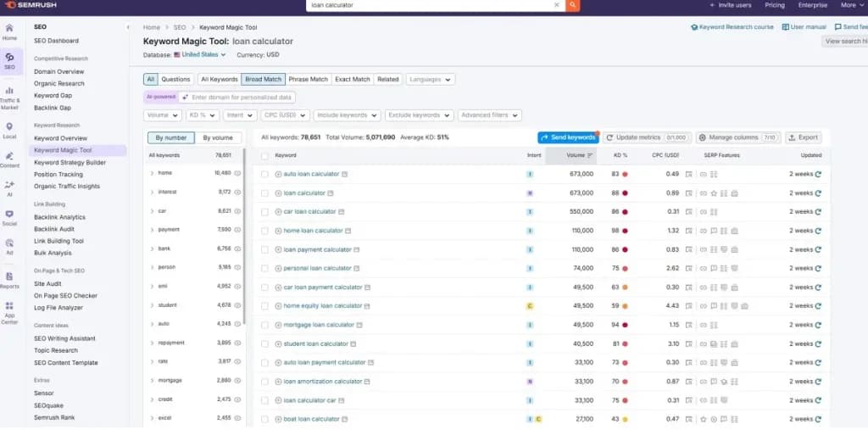Refresh metrics for auto loan calculator row
The height and width of the screenshot is (430, 868).
(818, 174)
